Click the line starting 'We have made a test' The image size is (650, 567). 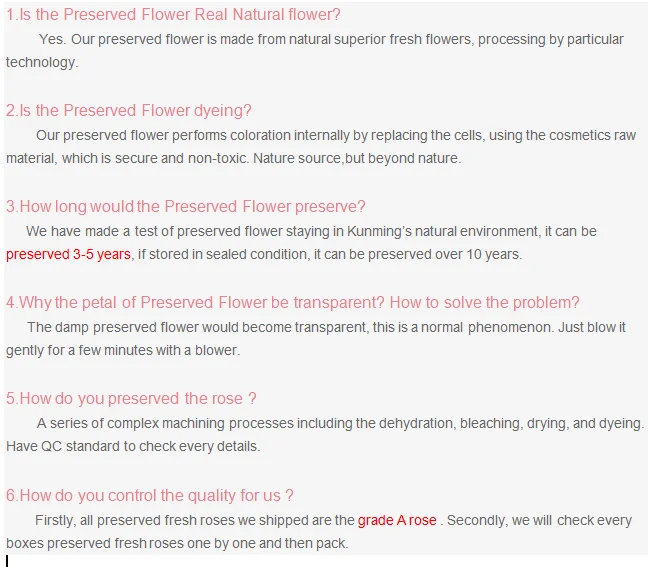pyautogui.click(x=310, y=231)
